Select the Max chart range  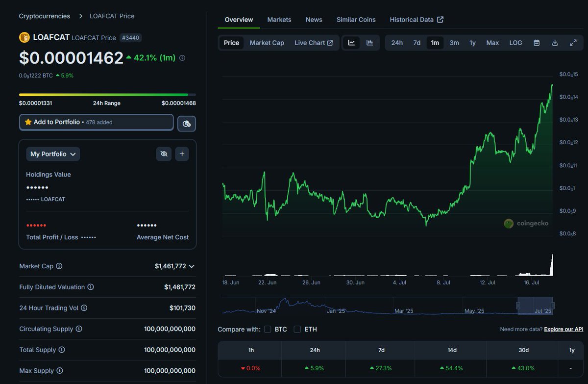492,43
